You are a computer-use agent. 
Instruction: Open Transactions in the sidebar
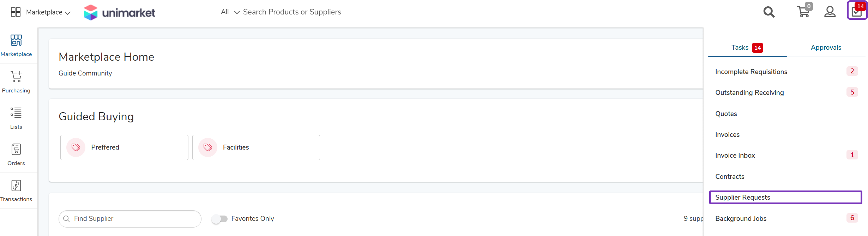(x=16, y=190)
